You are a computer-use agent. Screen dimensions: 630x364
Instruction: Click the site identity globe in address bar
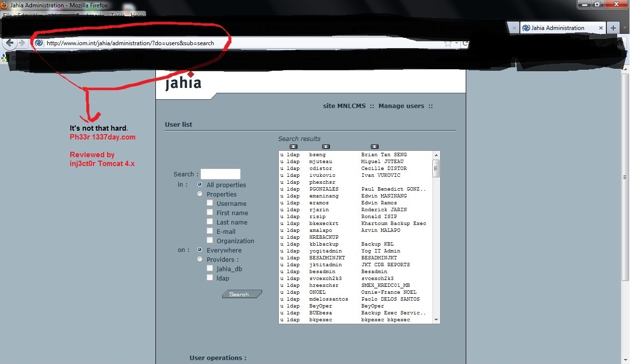[x=39, y=43]
